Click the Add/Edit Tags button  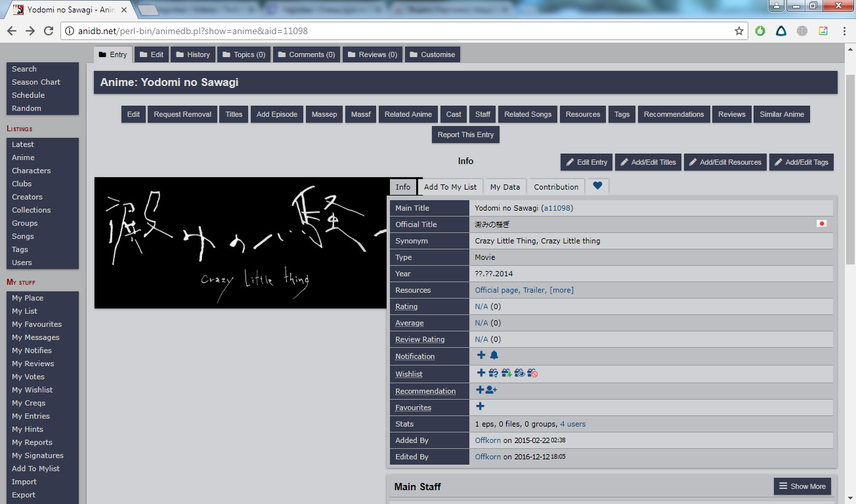801,162
